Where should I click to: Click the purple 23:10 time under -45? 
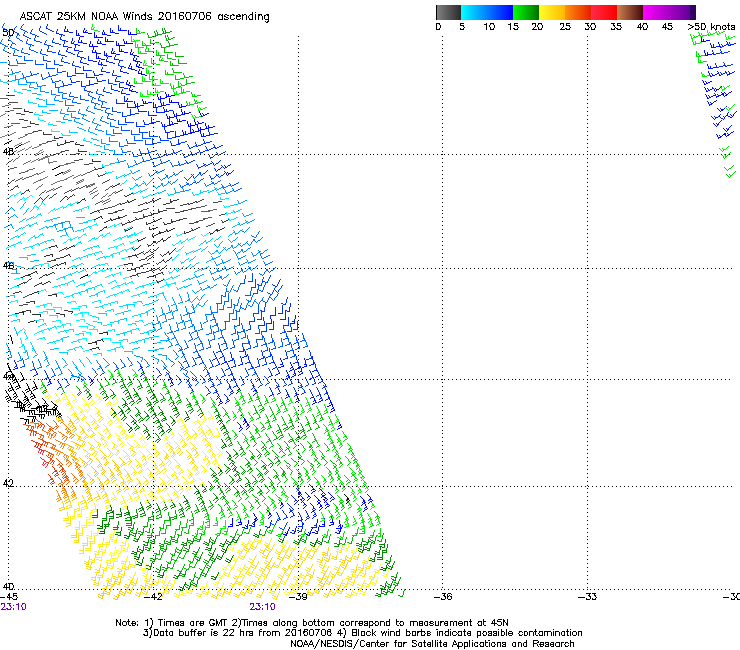tap(13, 607)
